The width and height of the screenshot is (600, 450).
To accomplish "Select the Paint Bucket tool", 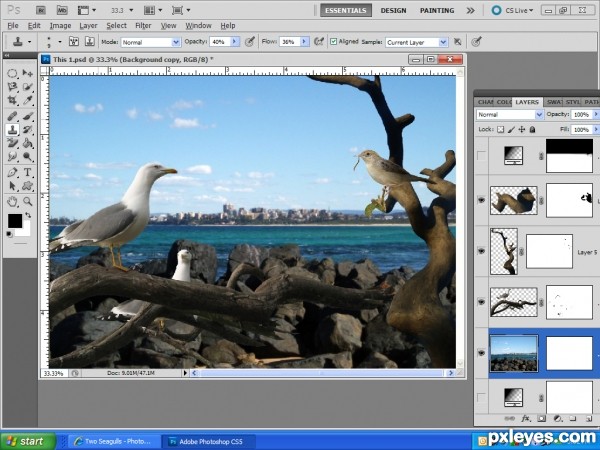I will point(28,143).
